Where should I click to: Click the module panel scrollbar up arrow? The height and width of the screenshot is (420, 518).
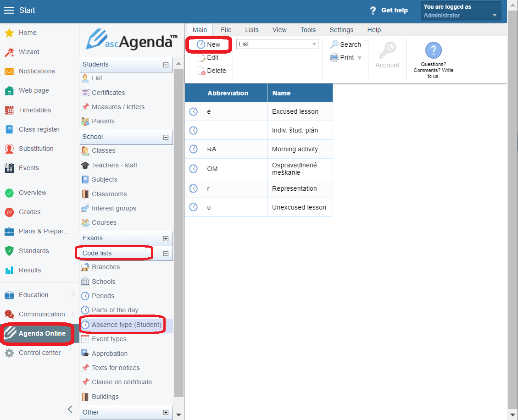coord(179,63)
